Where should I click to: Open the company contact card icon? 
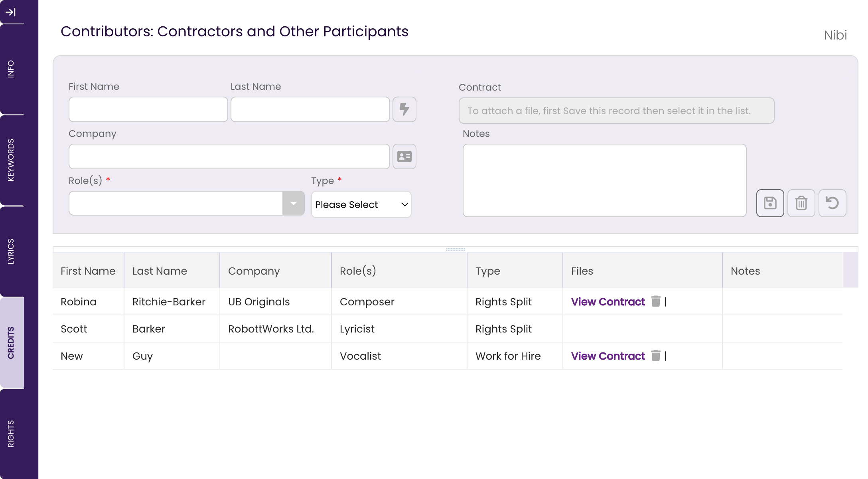404,156
